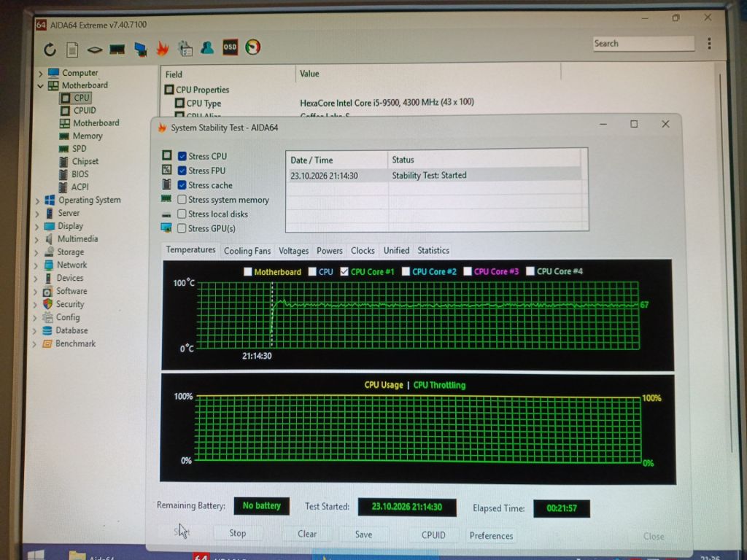Toggle Motherboard temperature graph checkbox
The height and width of the screenshot is (560, 747).
(248, 271)
